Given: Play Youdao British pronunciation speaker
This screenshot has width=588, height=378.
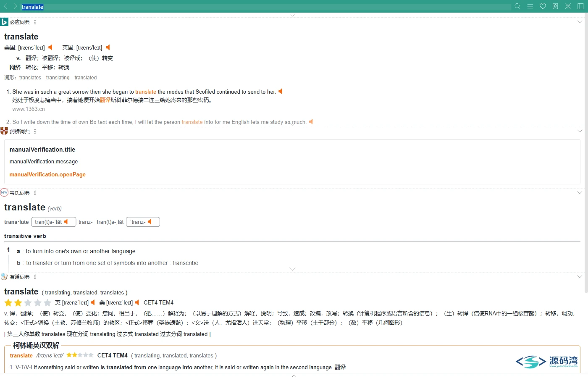Looking at the screenshot, I should [x=93, y=302].
